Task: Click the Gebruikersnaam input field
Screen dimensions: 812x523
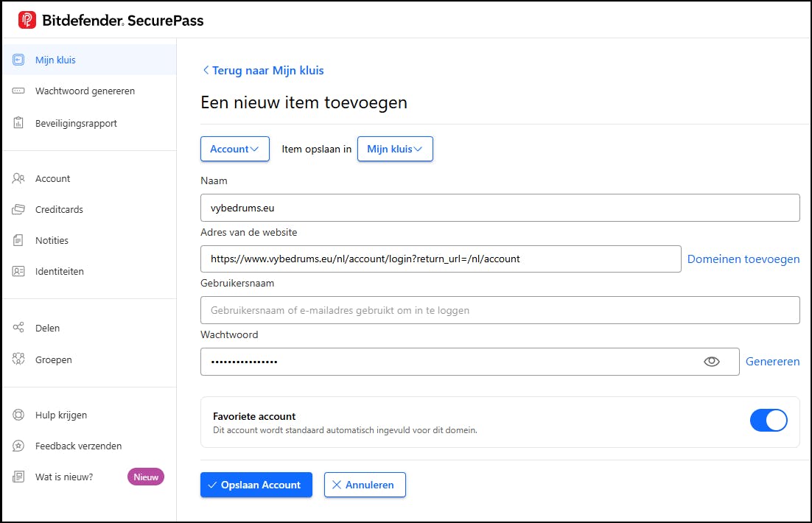Action: click(500, 310)
